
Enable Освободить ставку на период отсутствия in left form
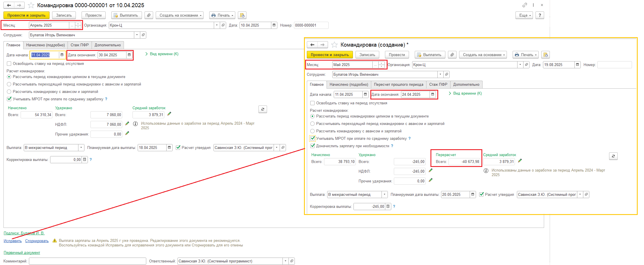click(x=9, y=64)
